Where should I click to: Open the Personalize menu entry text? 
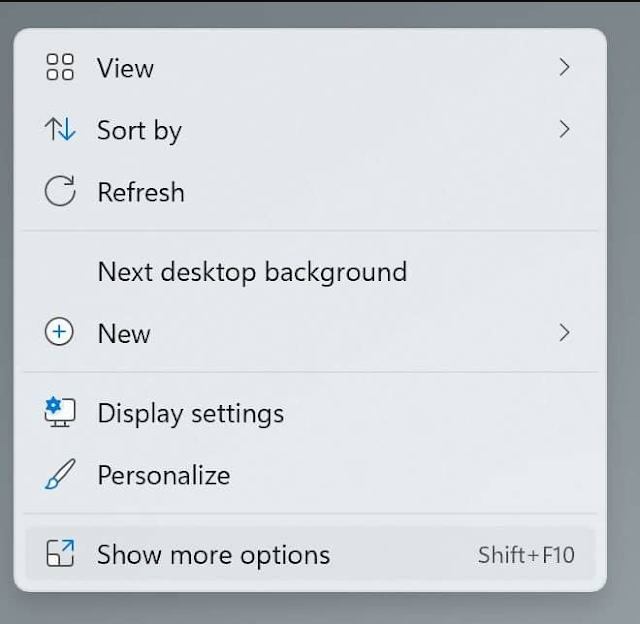tap(164, 475)
